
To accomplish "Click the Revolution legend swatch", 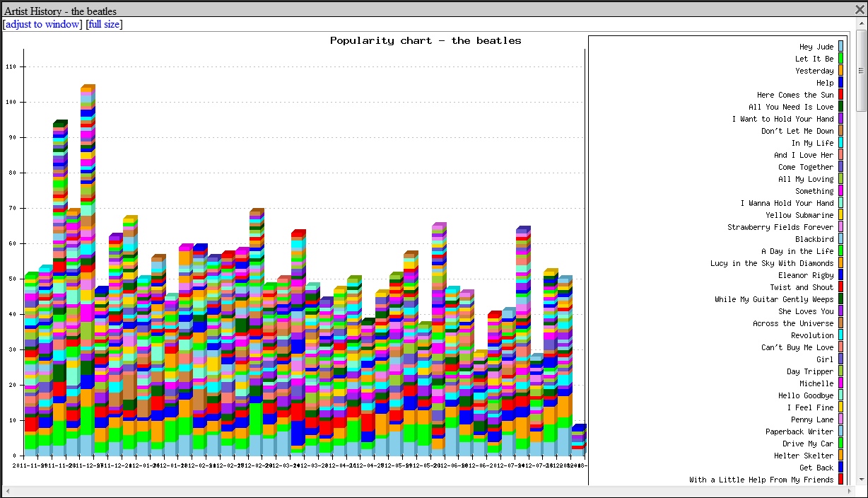I will point(840,335).
